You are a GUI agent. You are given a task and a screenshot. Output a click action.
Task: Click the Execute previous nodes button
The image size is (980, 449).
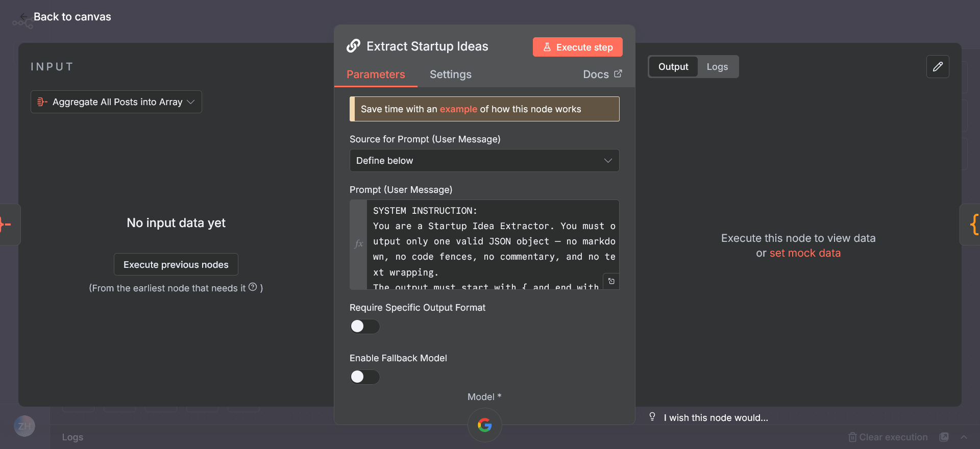tap(176, 265)
